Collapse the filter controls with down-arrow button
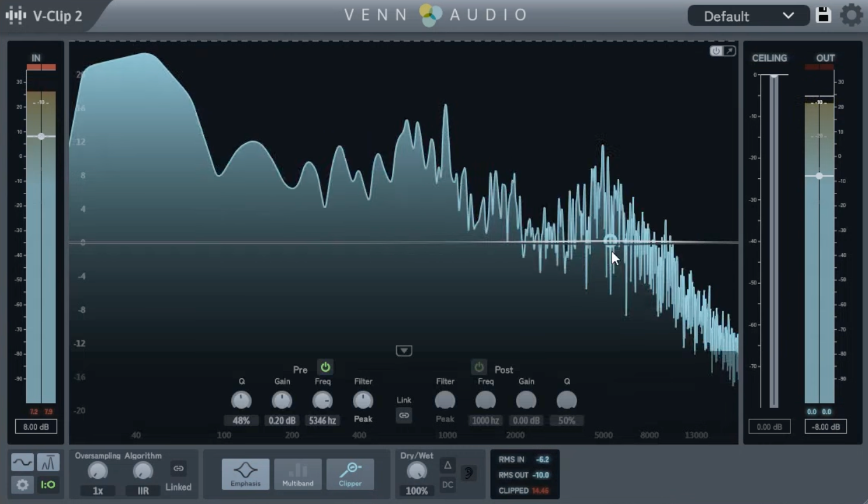Viewport: 868px width, 504px height. [x=404, y=351]
